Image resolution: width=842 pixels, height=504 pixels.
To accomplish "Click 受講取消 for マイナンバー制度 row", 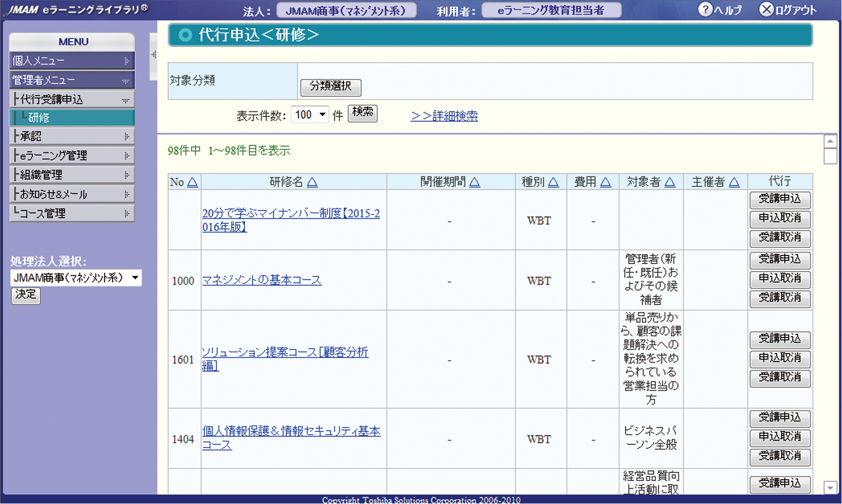I will (x=780, y=238).
